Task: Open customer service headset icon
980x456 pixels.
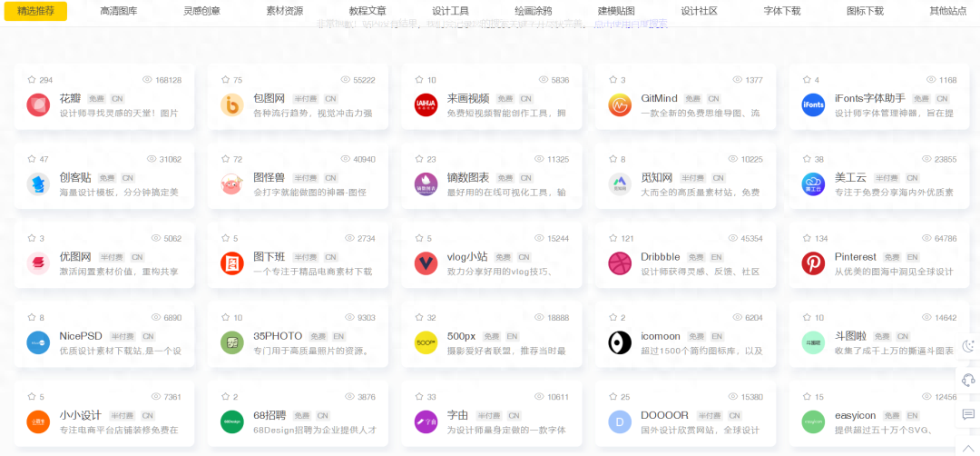Action: (x=968, y=380)
